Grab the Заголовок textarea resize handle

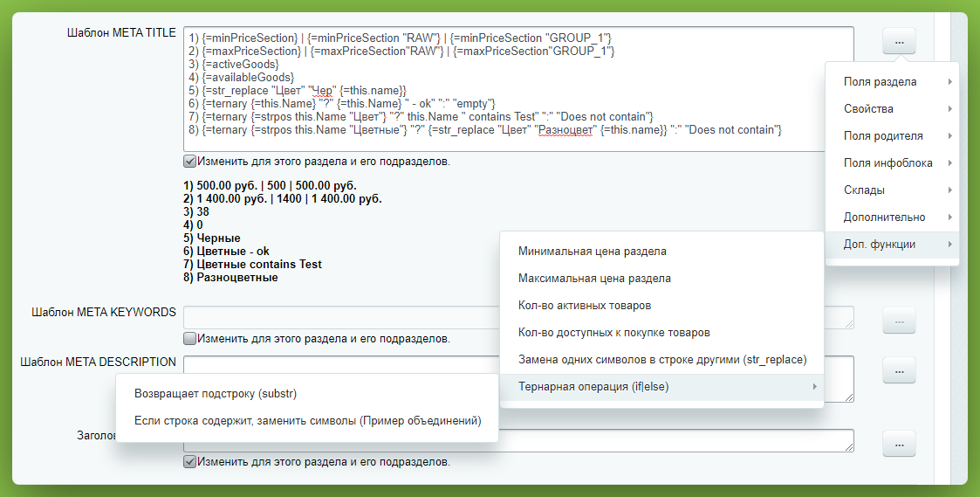click(849, 447)
